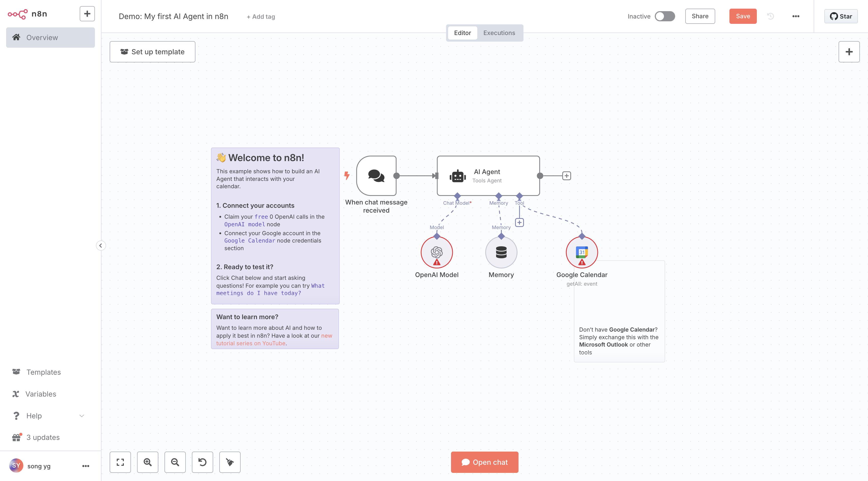Select the Memory node icon
Image resolution: width=868 pixels, height=481 pixels.
[501, 252]
